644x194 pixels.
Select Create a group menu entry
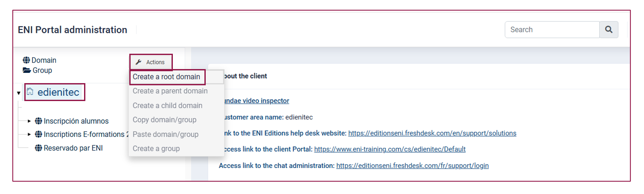[156, 148]
